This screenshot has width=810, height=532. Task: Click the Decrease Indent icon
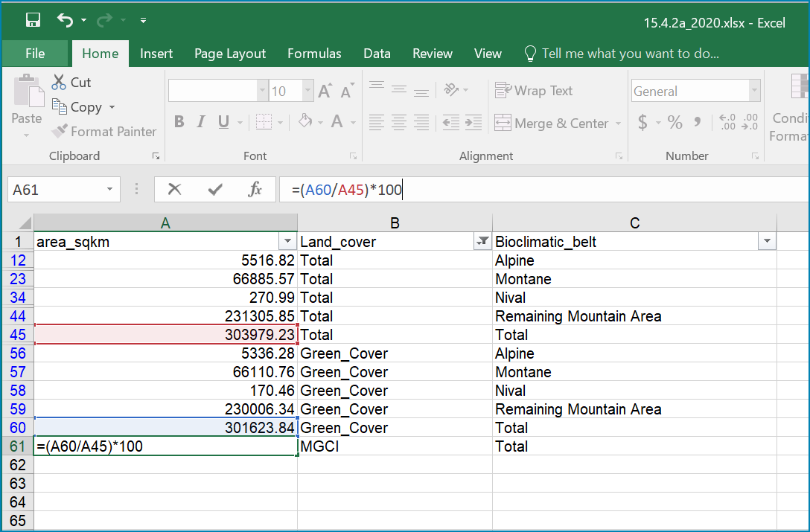451,123
